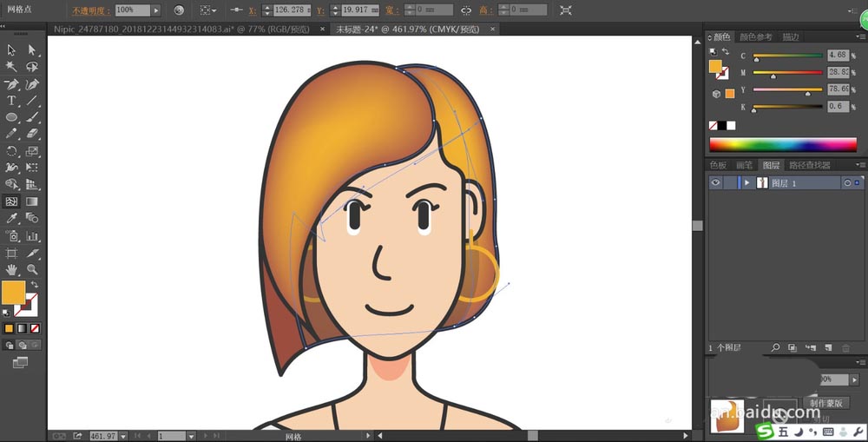The height and width of the screenshot is (442, 868).
Task: Click the 制作蒙版 button
Action: (831, 404)
